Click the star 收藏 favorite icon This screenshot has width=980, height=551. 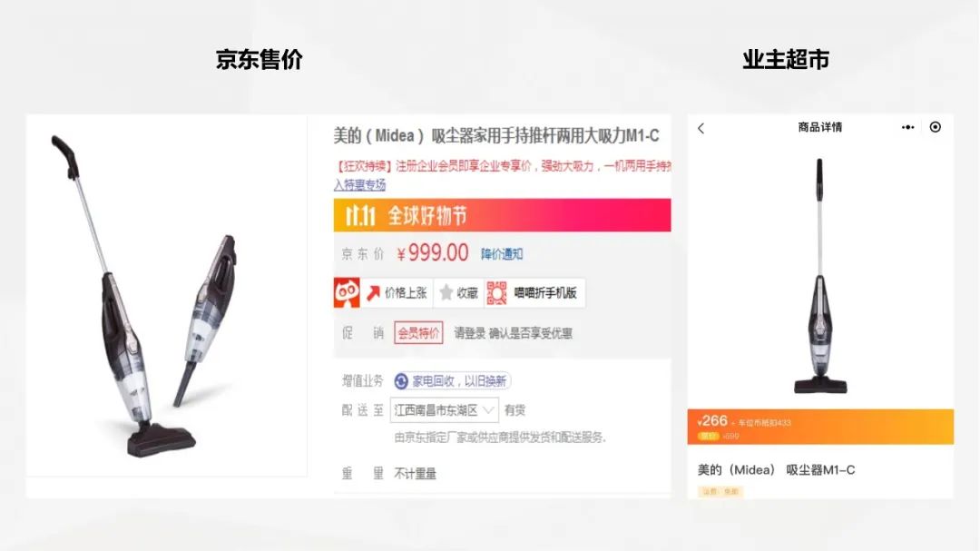click(446, 292)
